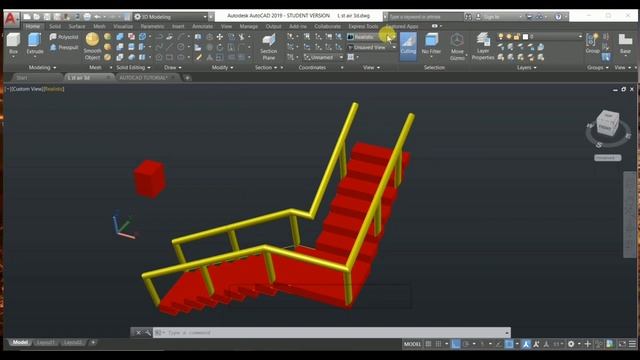Expand the Modify panel
The height and width of the screenshot is (360, 640).
pos(222,67)
